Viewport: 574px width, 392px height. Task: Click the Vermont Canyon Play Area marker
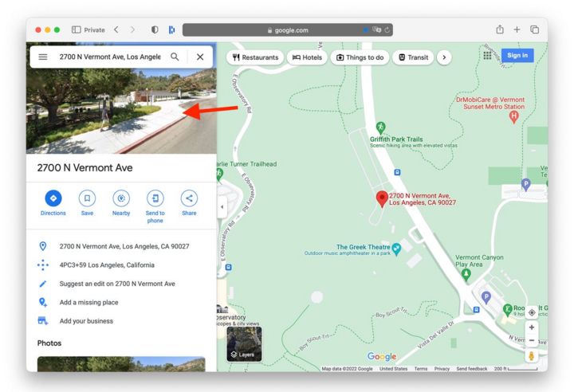coord(466,275)
